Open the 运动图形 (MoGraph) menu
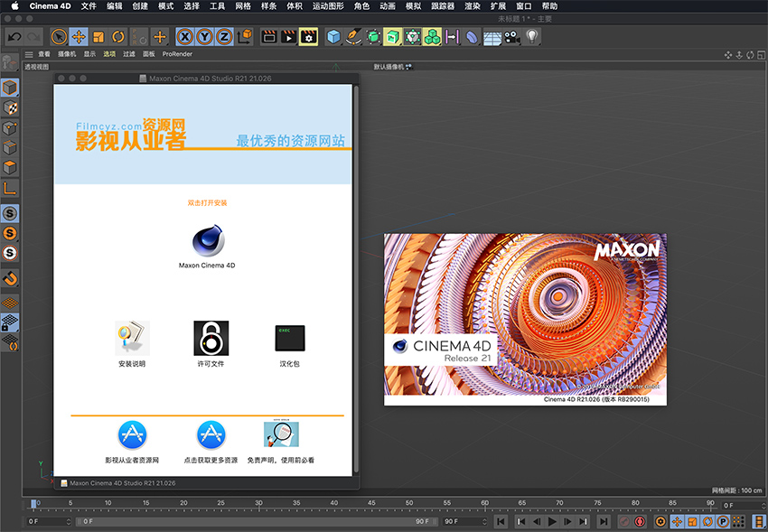This screenshot has width=768, height=532. (x=328, y=6)
